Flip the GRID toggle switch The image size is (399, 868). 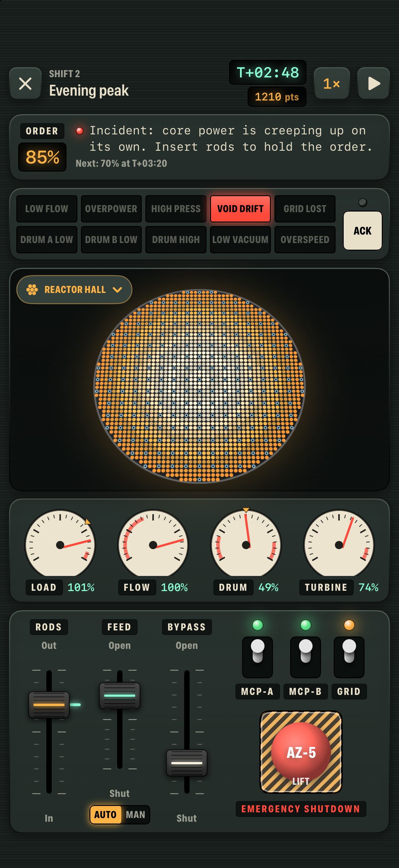tap(349, 657)
